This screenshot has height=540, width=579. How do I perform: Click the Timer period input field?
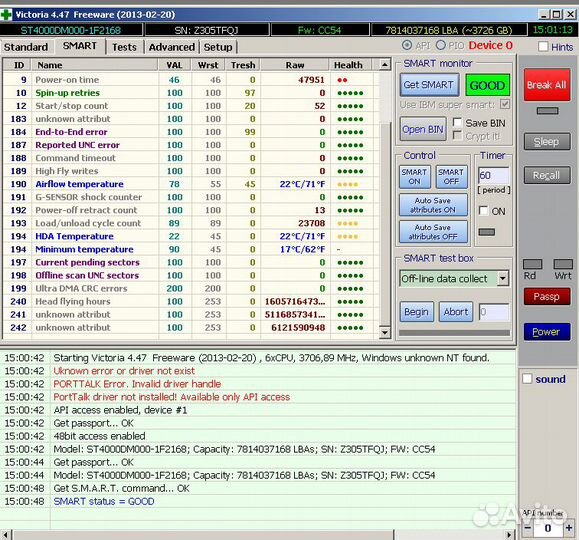pyautogui.click(x=493, y=175)
